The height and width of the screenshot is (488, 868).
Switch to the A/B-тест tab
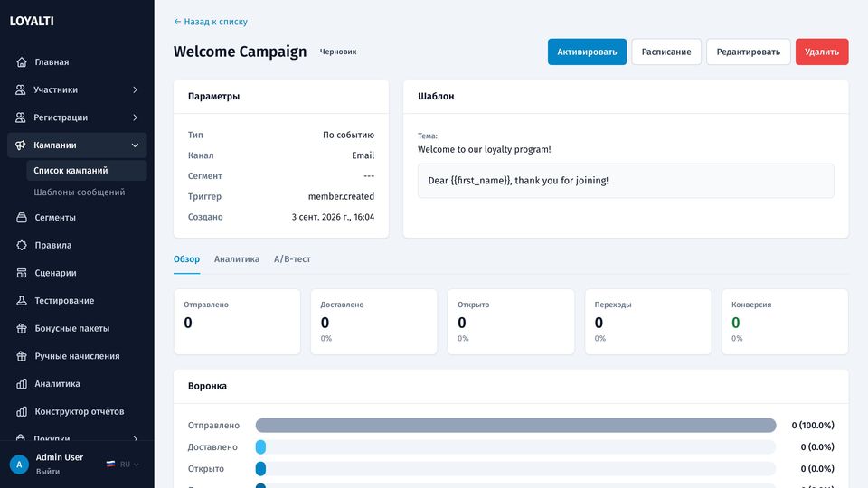[x=292, y=259]
